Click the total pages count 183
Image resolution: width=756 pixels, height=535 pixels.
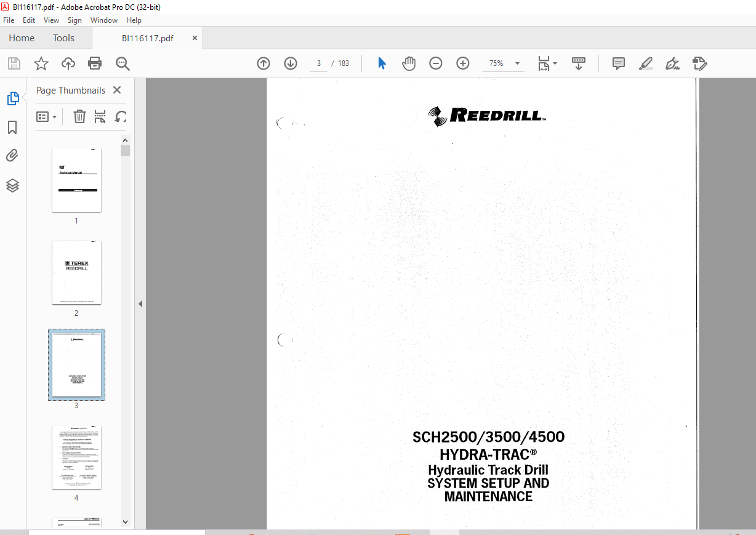point(344,63)
